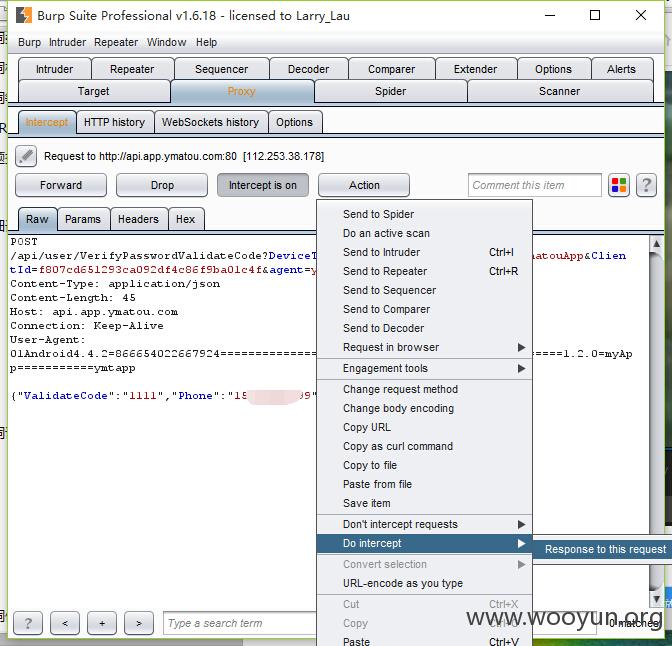The height and width of the screenshot is (646, 672).
Task: Open the HTTP history sub-tab
Action: 114,122
